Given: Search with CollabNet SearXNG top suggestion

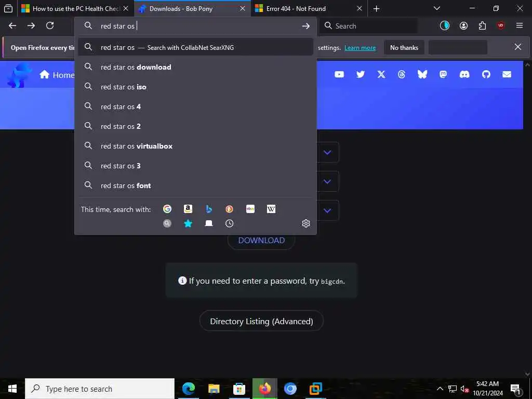Looking at the screenshot, I should 195,47.
